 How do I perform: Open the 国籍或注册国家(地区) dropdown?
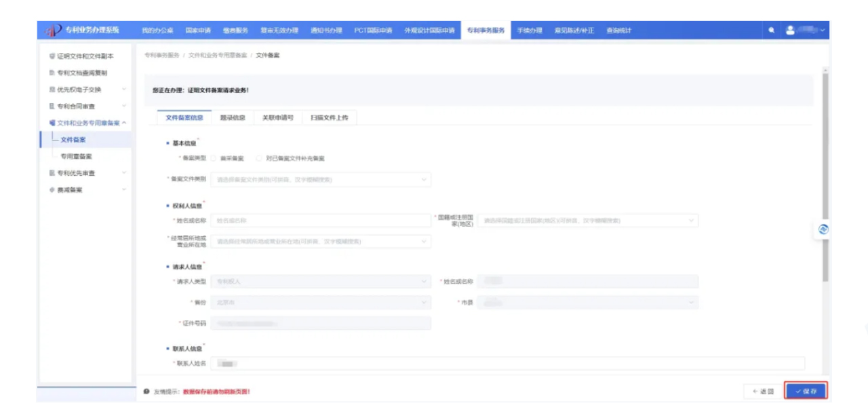tap(587, 221)
